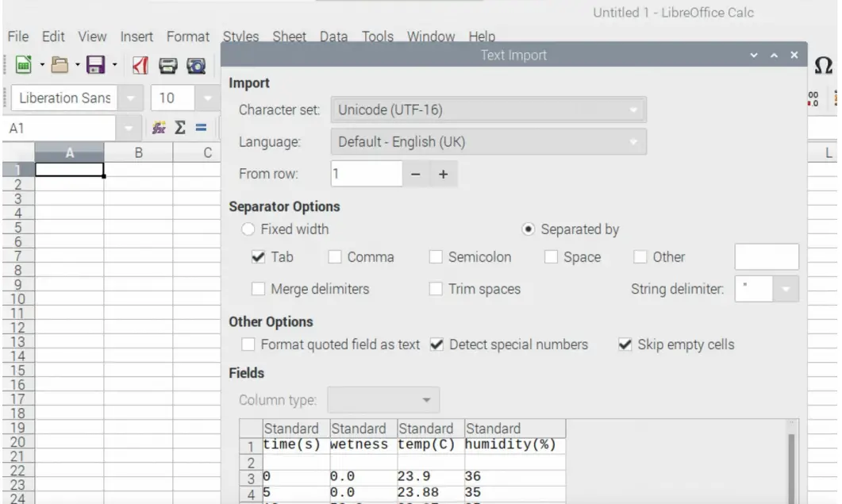
Task: Enable the Merge delimiters checkbox
Action: [258, 289]
